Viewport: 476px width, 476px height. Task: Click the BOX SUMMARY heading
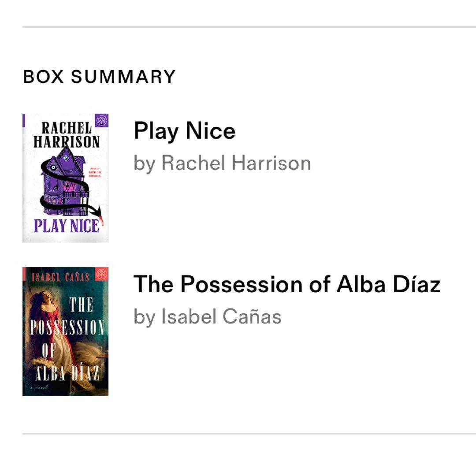(99, 77)
